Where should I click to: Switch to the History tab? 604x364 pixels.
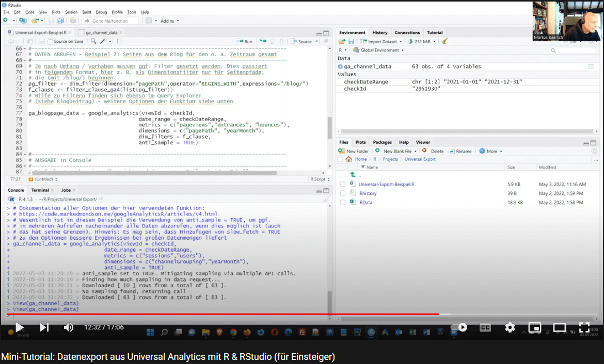pyautogui.click(x=380, y=32)
